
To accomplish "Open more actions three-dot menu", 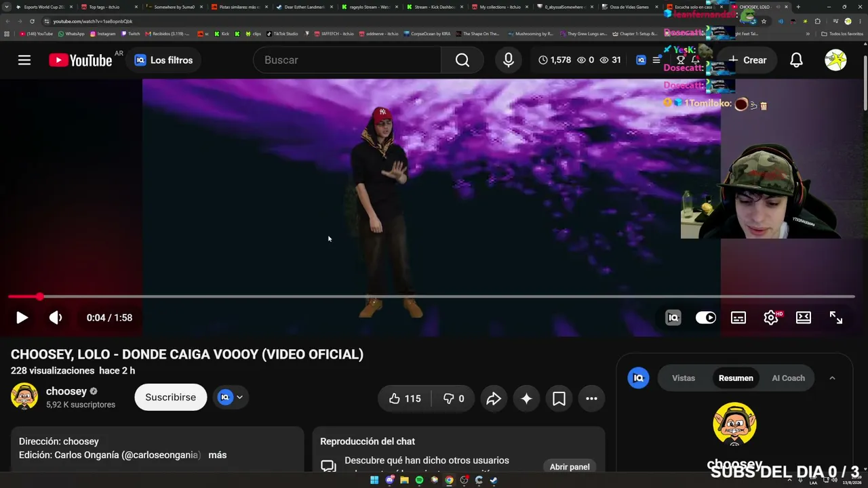I will (x=591, y=399).
